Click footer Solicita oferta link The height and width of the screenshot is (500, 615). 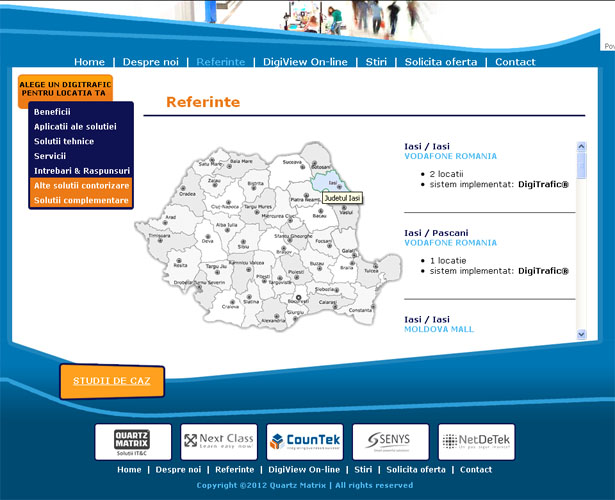(416, 469)
